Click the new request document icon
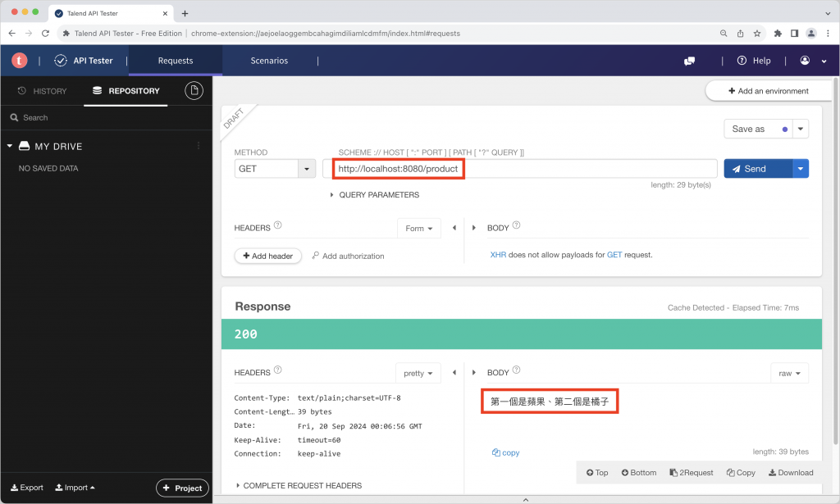 (194, 91)
